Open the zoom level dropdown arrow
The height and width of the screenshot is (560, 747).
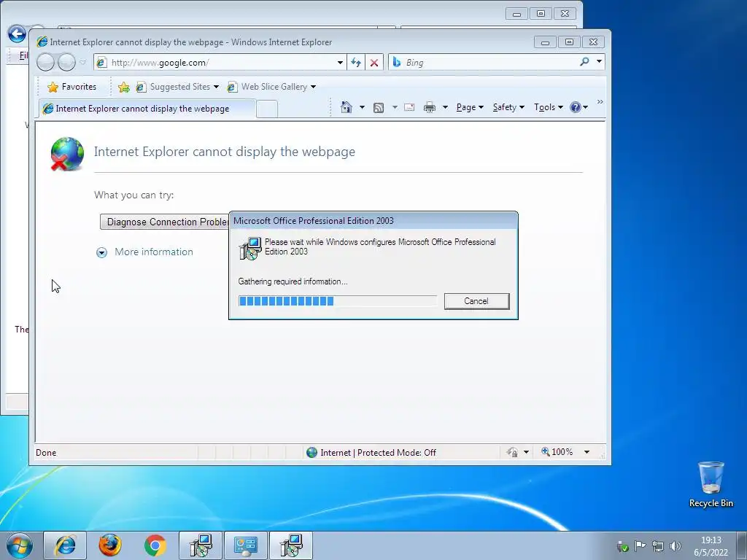[x=587, y=452]
